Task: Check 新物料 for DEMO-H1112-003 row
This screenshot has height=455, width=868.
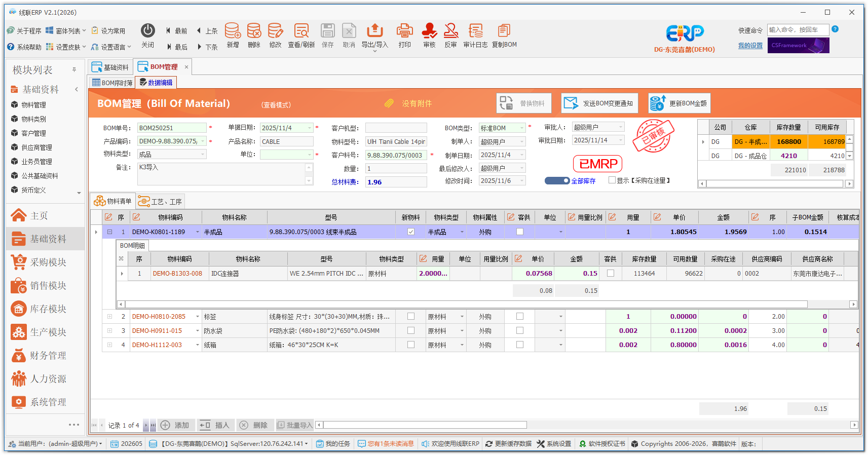Action: click(411, 345)
